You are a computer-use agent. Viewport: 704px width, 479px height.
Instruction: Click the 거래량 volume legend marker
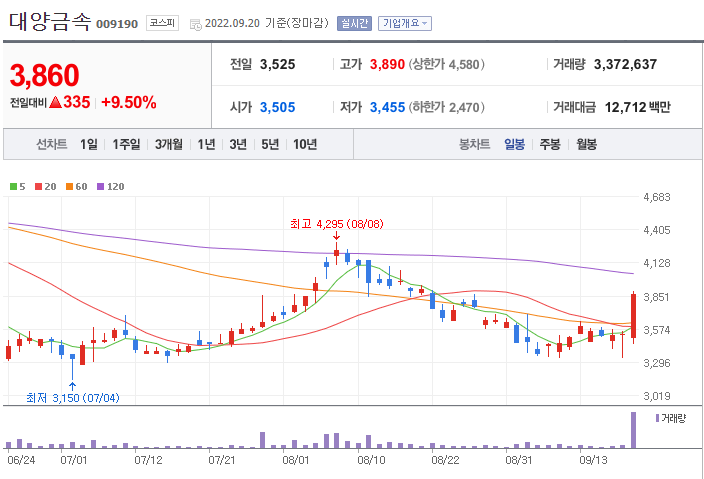[x=657, y=418]
